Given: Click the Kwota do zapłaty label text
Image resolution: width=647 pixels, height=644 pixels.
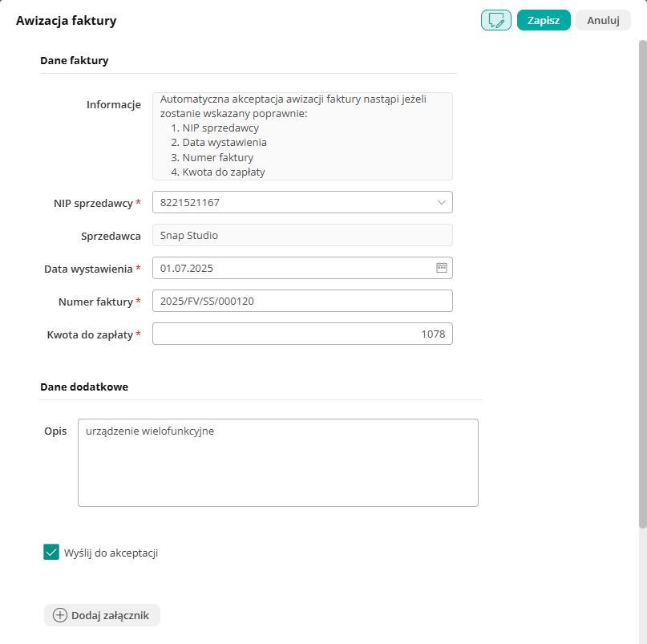Looking at the screenshot, I should pyautogui.click(x=90, y=334).
